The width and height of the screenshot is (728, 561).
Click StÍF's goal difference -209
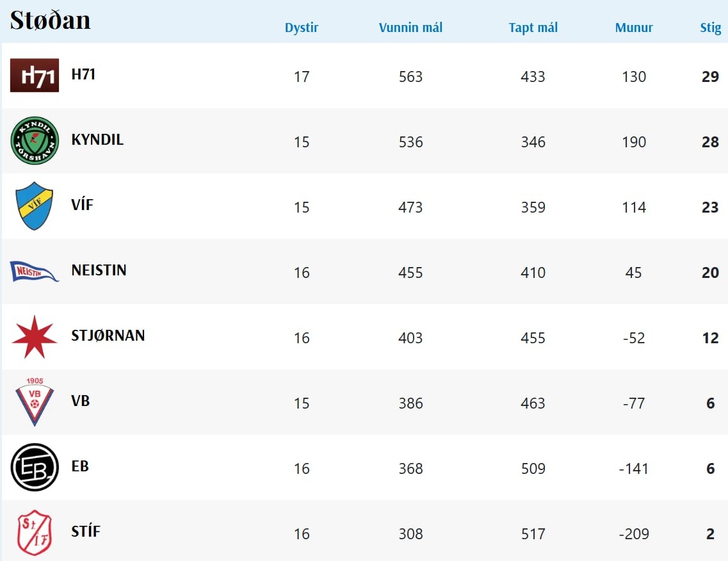(x=634, y=533)
